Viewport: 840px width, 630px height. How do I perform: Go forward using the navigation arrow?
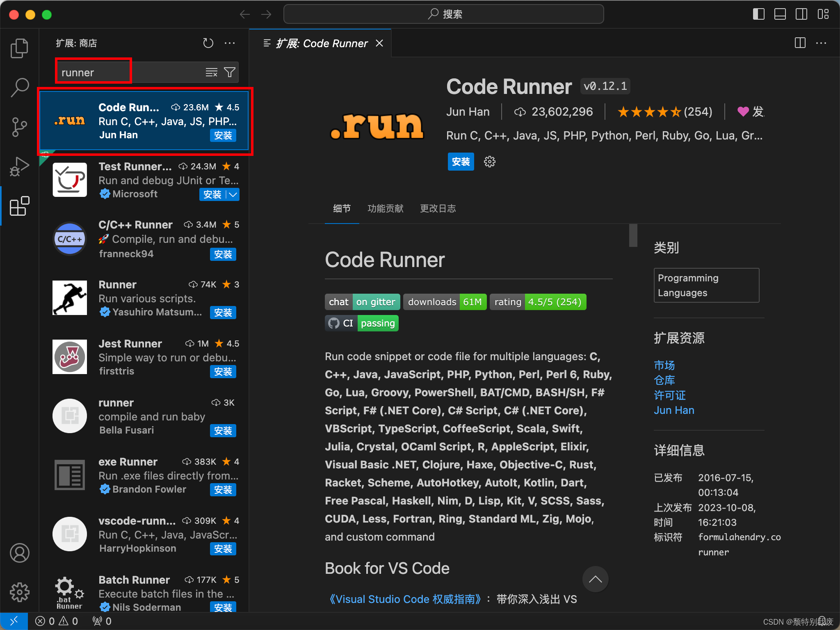click(x=266, y=14)
